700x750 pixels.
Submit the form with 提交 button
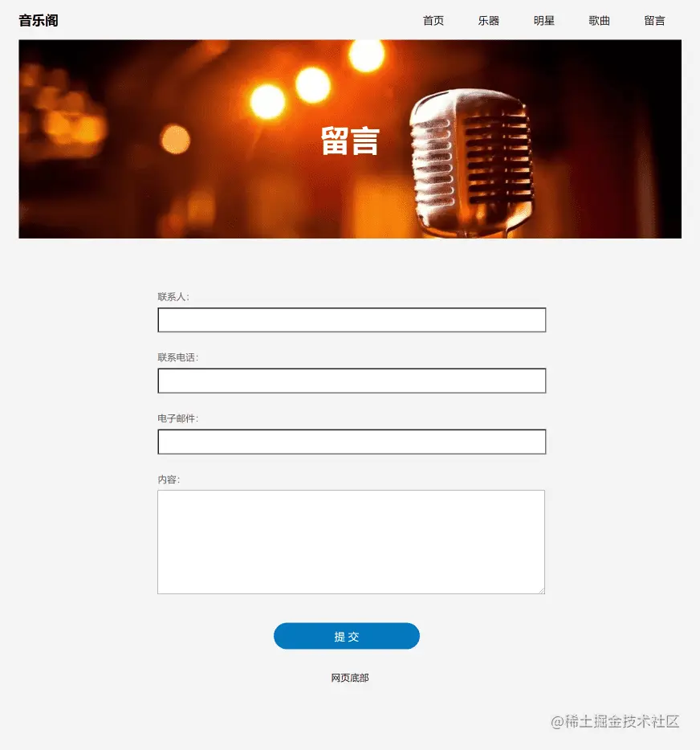[347, 636]
